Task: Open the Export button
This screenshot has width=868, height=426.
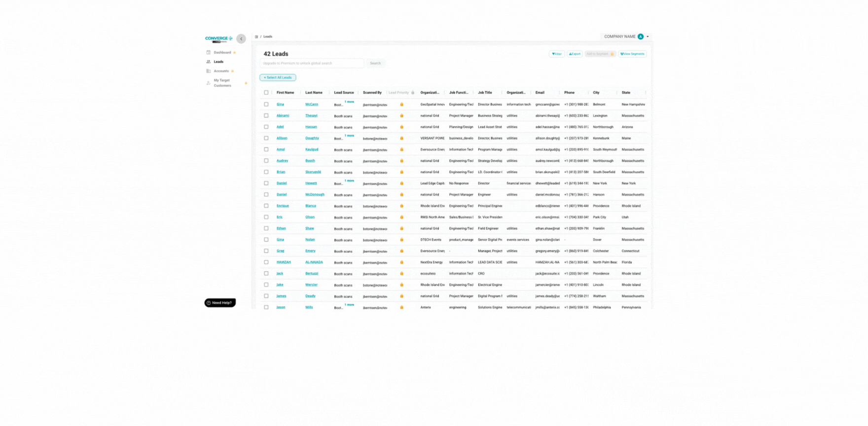Action: (x=575, y=54)
